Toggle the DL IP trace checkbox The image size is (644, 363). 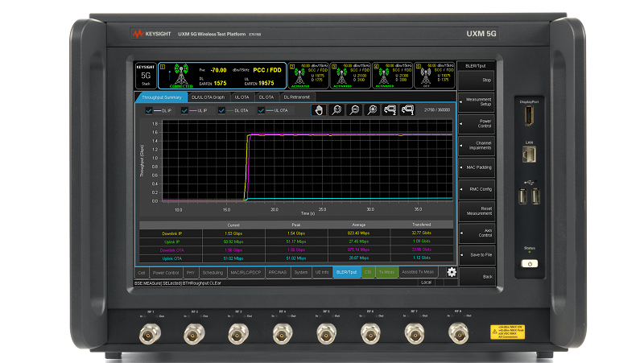pos(150,110)
